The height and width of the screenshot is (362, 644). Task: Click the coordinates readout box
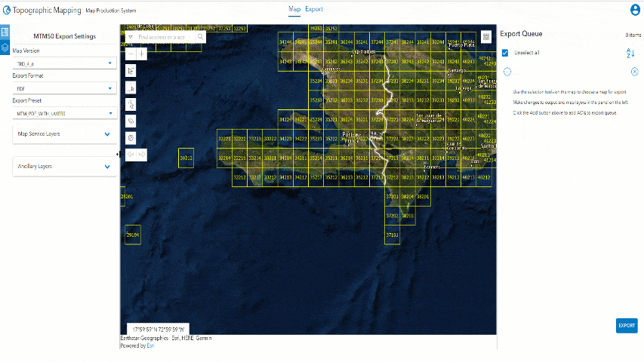[158, 329]
